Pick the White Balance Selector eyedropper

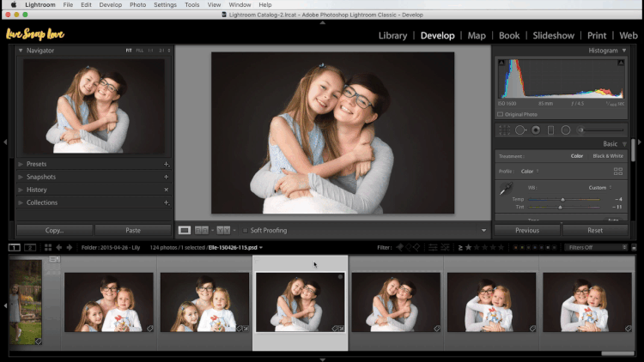pos(505,190)
